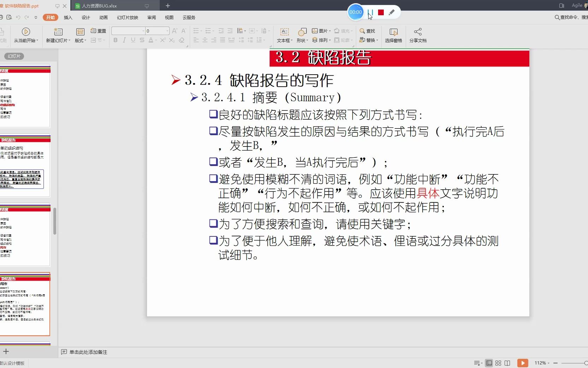The width and height of the screenshot is (588, 368).
Task: Click the justify alignment icon
Action: tap(223, 40)
